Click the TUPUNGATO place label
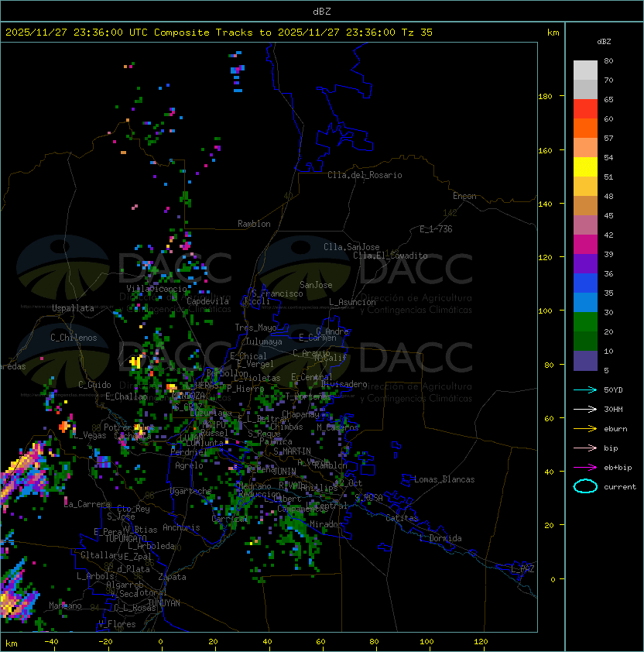644x652 pixels. [x=125, y=538]
